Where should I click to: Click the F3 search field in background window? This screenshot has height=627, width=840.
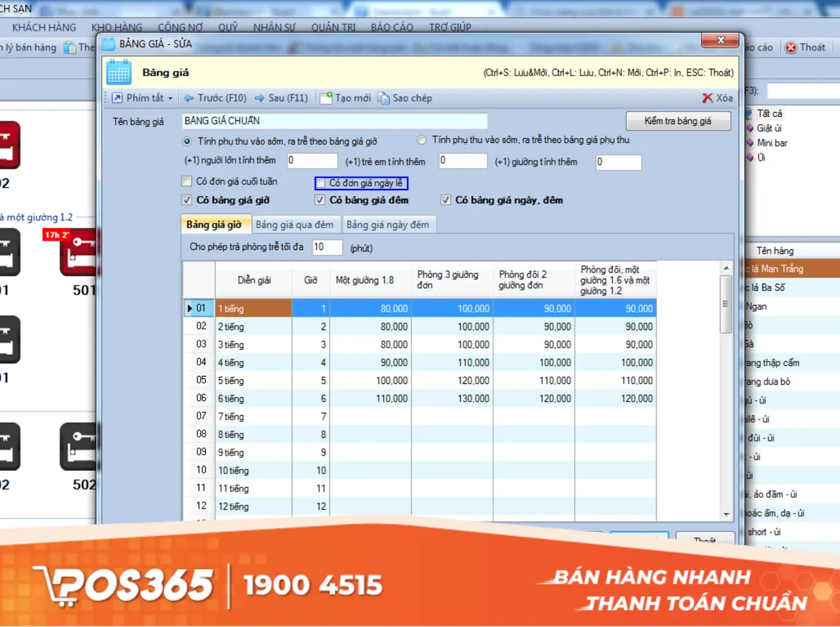pos(803,91)
